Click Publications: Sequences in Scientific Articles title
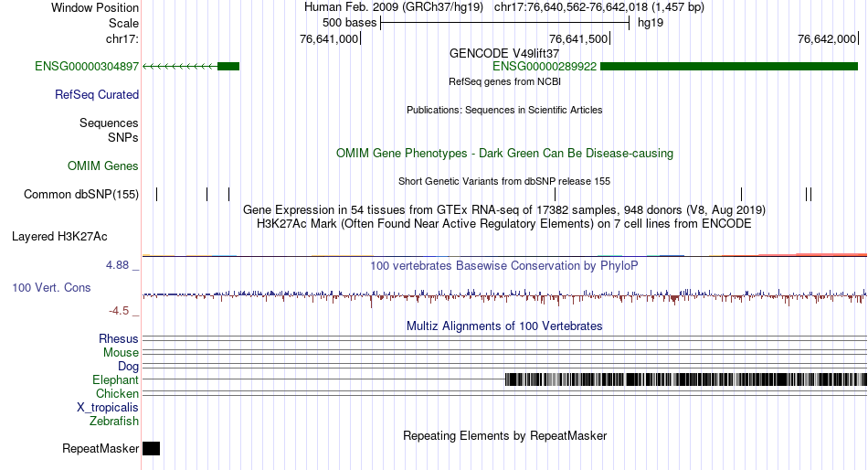The height and width of the screenshot is (470, 868). coord(504,111)
